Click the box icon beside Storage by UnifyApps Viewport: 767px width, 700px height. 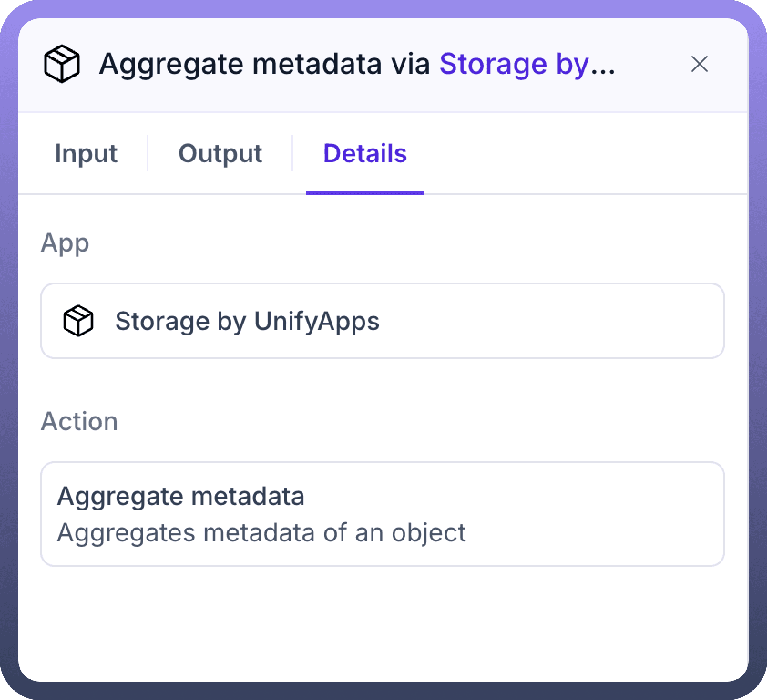coord(78,321)
